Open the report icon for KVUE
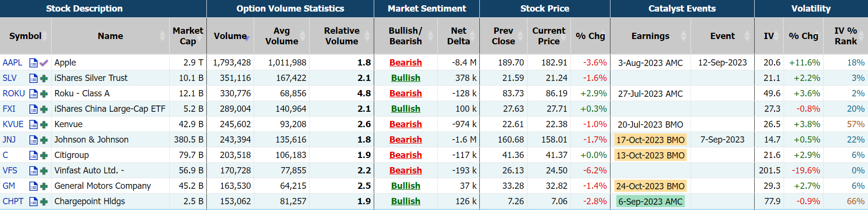Viewport: 868px width, 210px height. click(x=33, y=124)
